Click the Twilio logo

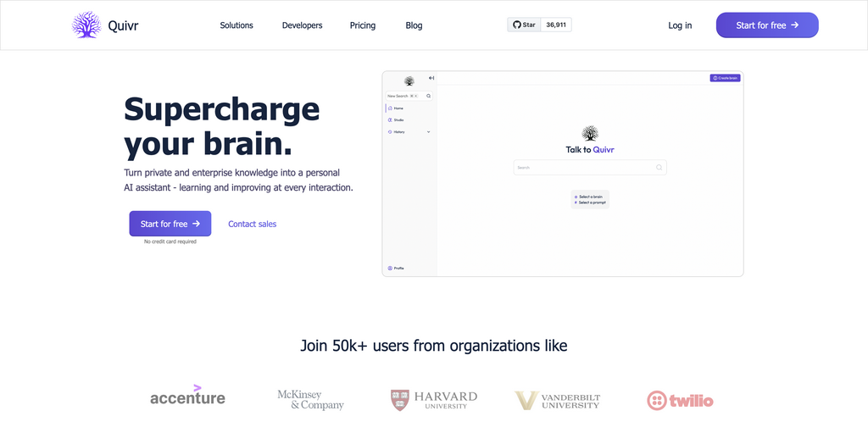point(681,401)
